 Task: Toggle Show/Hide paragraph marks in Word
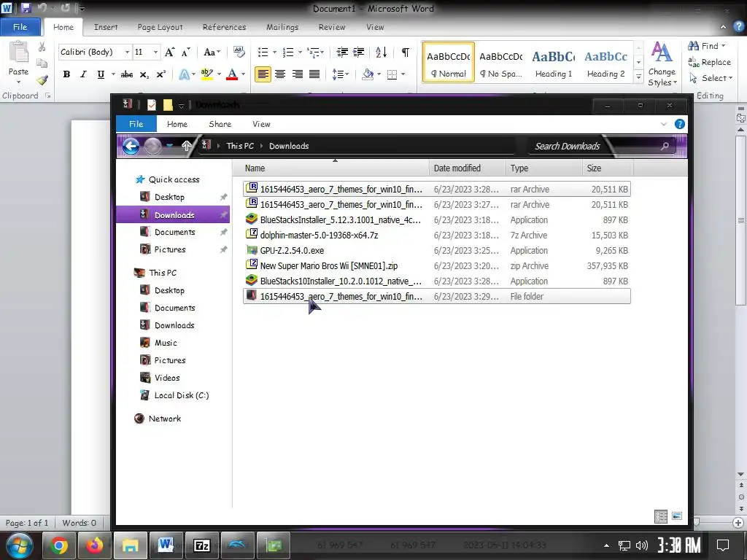[x=406, y=52]
